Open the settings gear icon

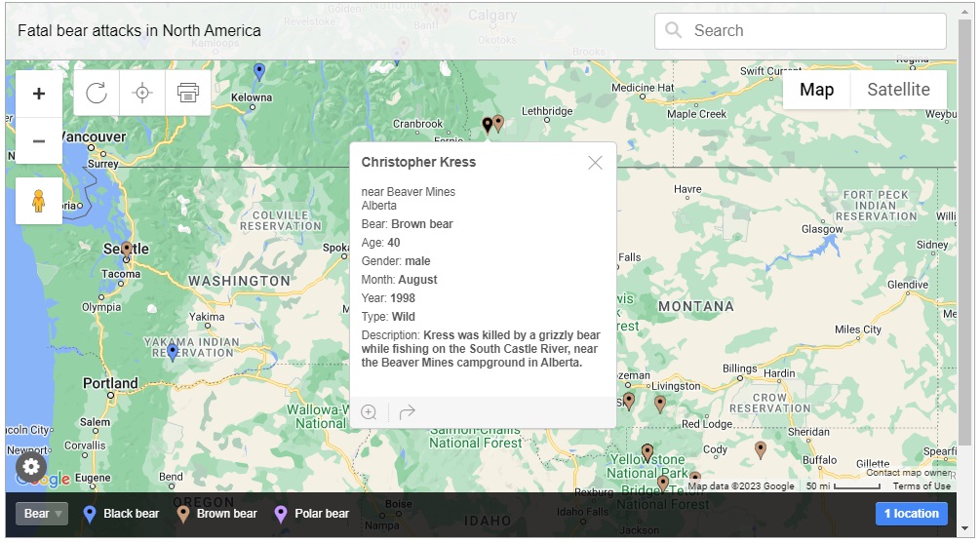pyautogui.click(x=31, y=465)
